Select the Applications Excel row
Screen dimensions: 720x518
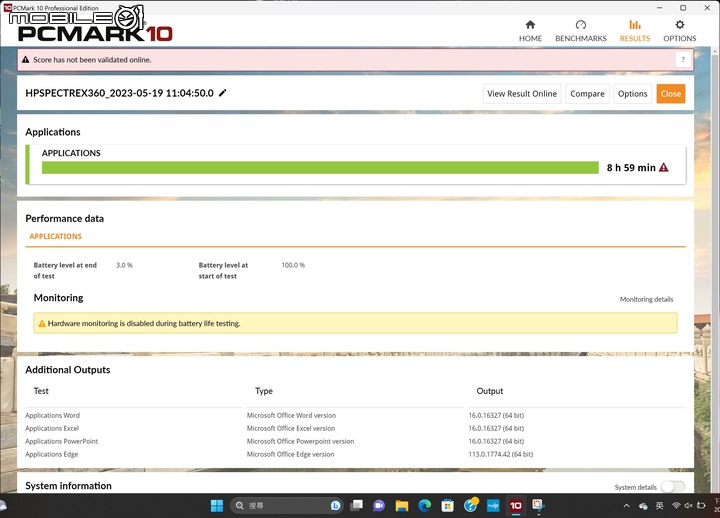355,428
